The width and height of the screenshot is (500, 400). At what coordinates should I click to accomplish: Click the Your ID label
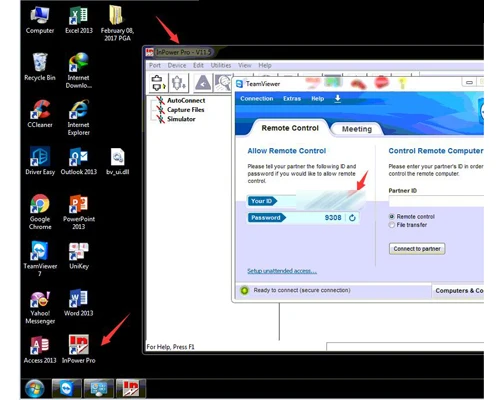pyautogui.click(x=262, y=201)
